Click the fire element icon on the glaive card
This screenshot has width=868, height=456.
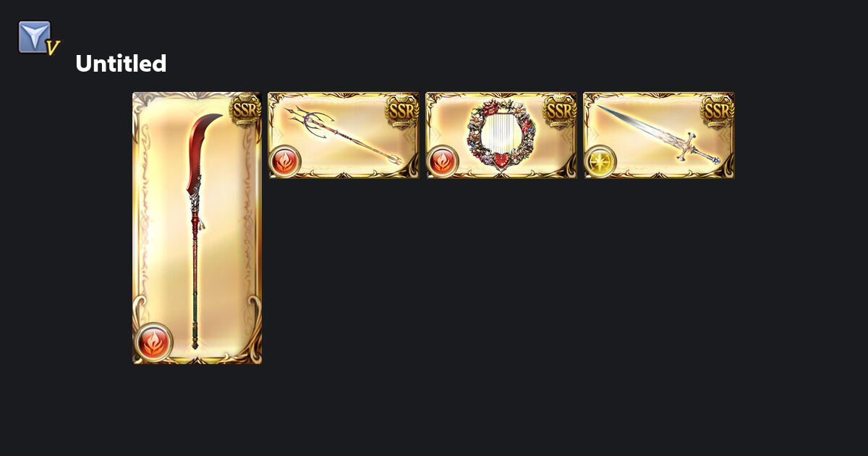[x=153, y=342]
